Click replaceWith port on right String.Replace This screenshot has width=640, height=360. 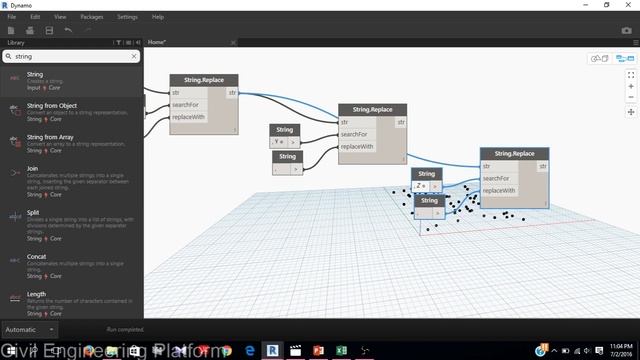click(499, 191)
